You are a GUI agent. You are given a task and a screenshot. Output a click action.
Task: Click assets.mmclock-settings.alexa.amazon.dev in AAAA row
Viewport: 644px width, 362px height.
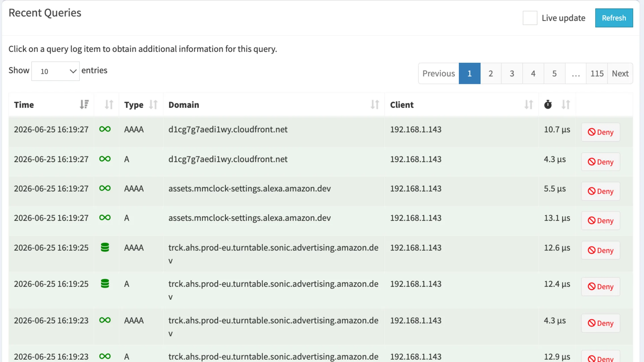pos(250,189)
